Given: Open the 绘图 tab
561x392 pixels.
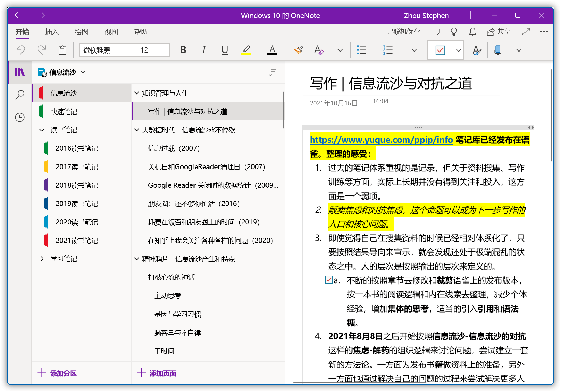Looking at the screenshot, I should tap(82, 32).
